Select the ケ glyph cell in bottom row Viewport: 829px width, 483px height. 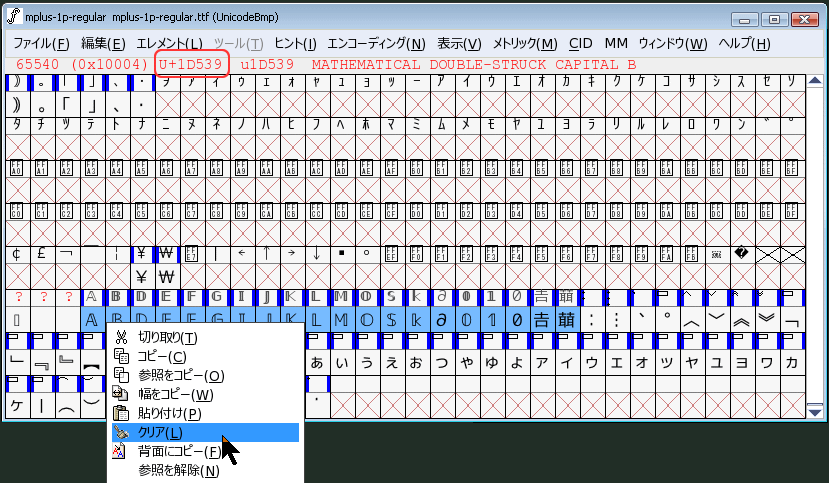pyautogui.click(x=17, y=405)
